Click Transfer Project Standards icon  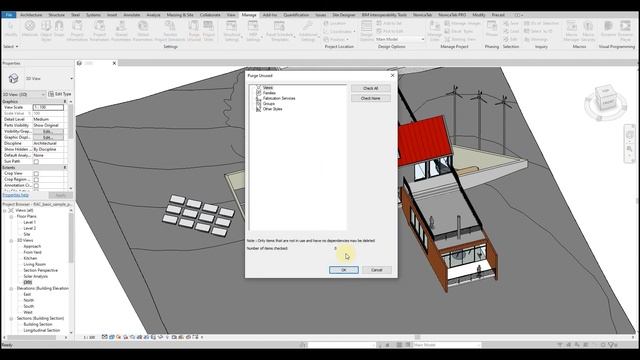coord(170,27)
